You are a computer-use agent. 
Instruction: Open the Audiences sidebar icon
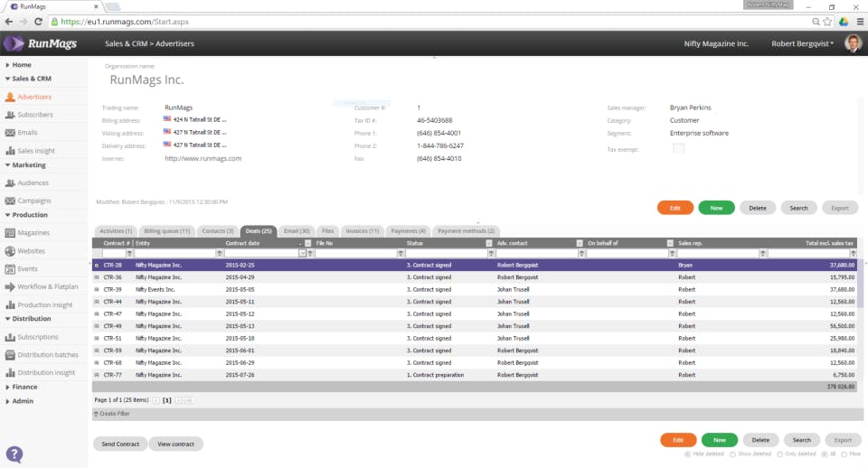pyautogui.click(x=10, y=183)
